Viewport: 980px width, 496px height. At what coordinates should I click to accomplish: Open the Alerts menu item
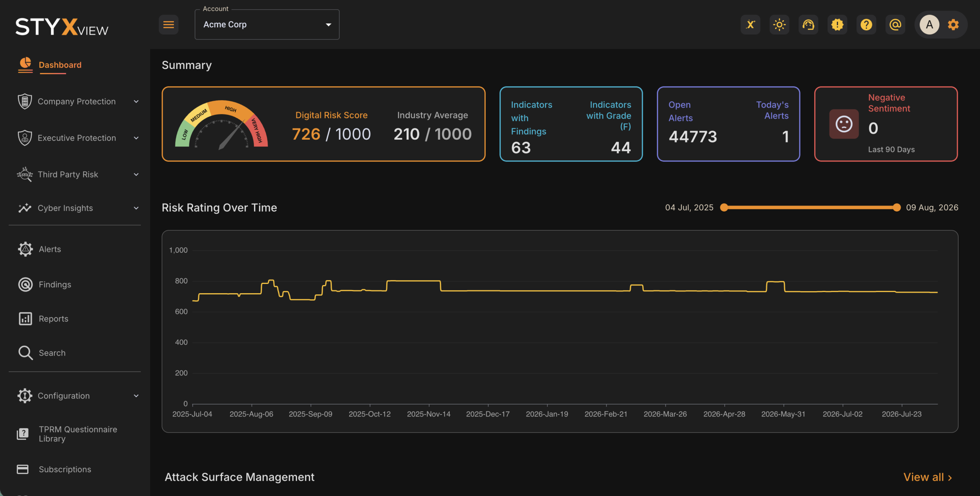[x=50, y=249]
